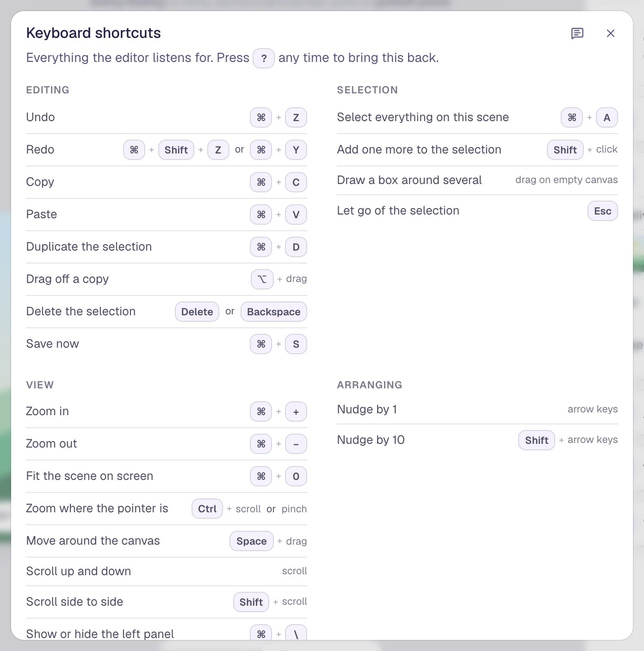Click the "Zoom where the pointer is" label

97,508
